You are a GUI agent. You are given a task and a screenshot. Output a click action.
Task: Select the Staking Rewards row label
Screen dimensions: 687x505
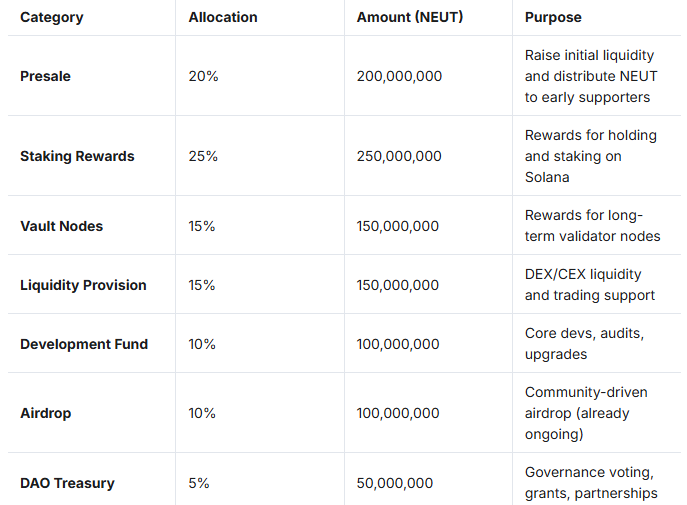pos(77,156)
